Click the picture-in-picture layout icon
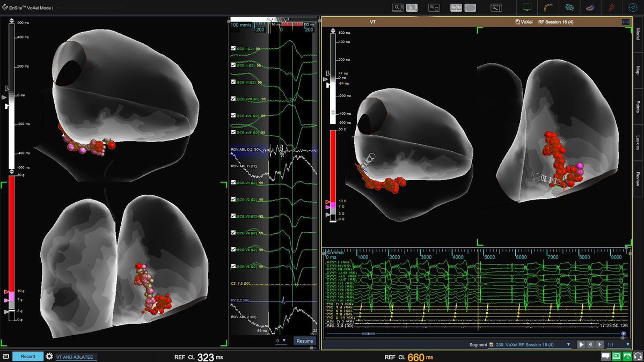 (433, 8)
